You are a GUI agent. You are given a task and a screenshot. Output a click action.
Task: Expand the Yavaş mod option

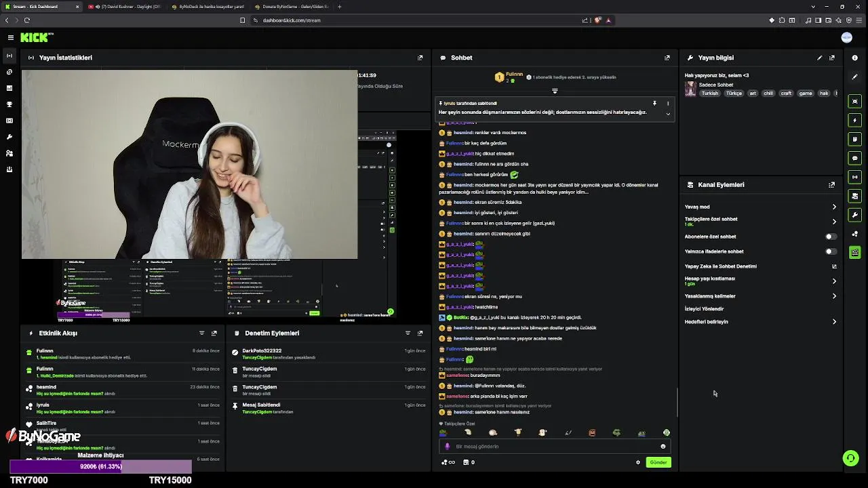[x=834, y=207]
